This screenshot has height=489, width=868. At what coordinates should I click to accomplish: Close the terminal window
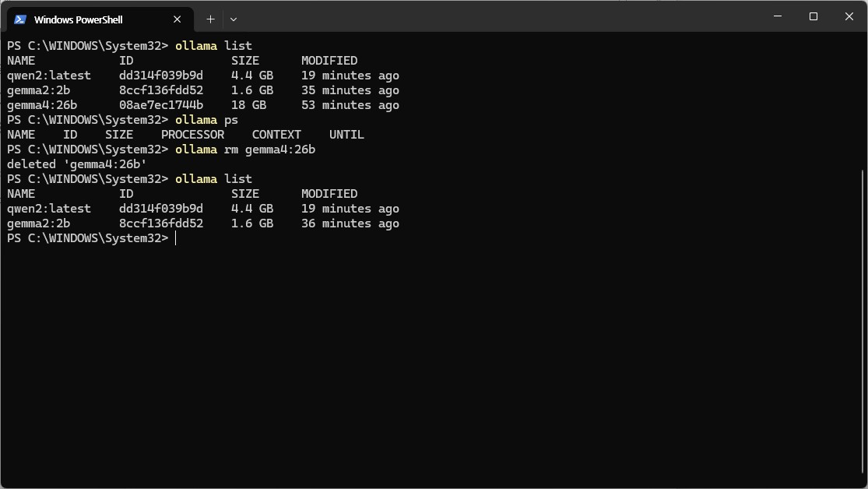pyautogui.click(x=849, y=16)
